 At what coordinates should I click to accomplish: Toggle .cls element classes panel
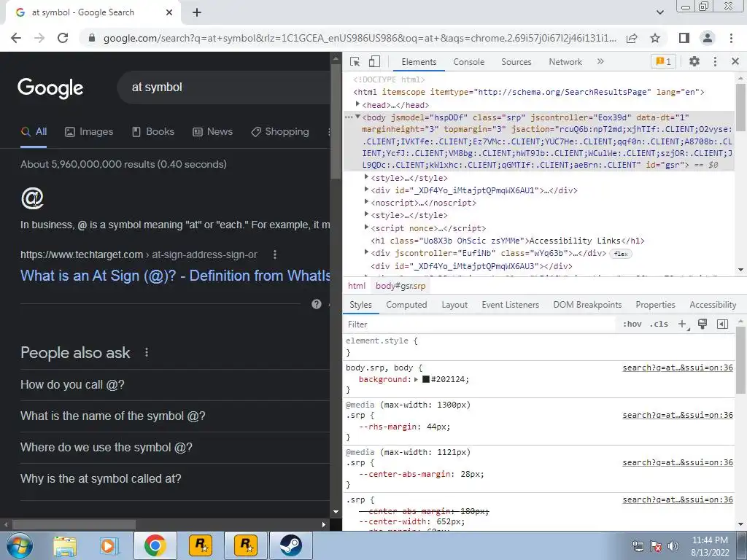(x=659, y=324)
